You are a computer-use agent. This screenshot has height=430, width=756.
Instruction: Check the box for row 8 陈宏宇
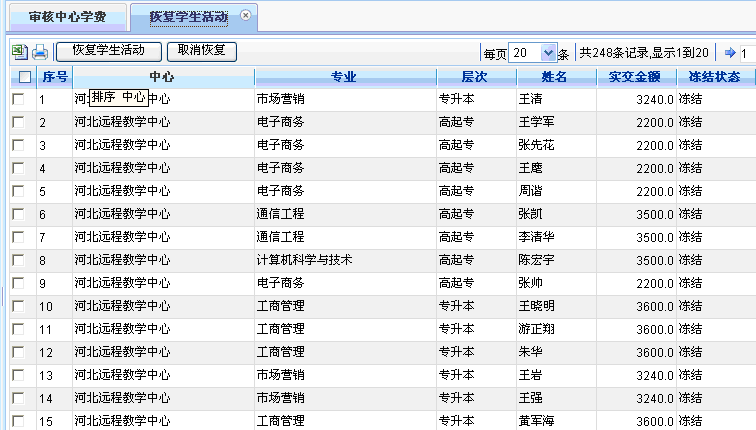18,260
